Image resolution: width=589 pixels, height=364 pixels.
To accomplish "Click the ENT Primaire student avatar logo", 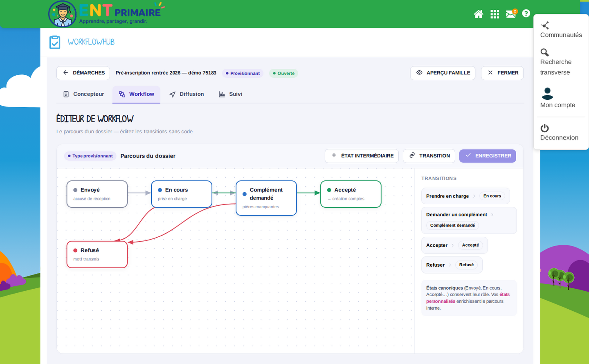I will (x=62, y=14).
